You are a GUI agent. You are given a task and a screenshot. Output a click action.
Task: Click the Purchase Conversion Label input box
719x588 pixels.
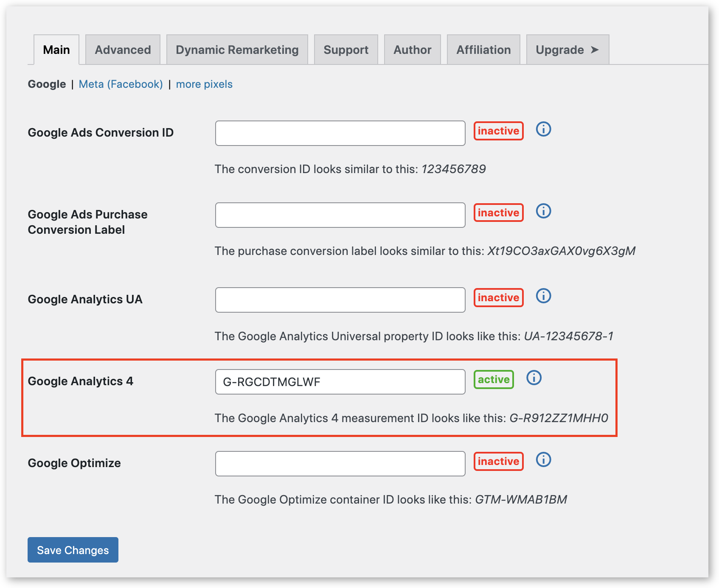340,215
